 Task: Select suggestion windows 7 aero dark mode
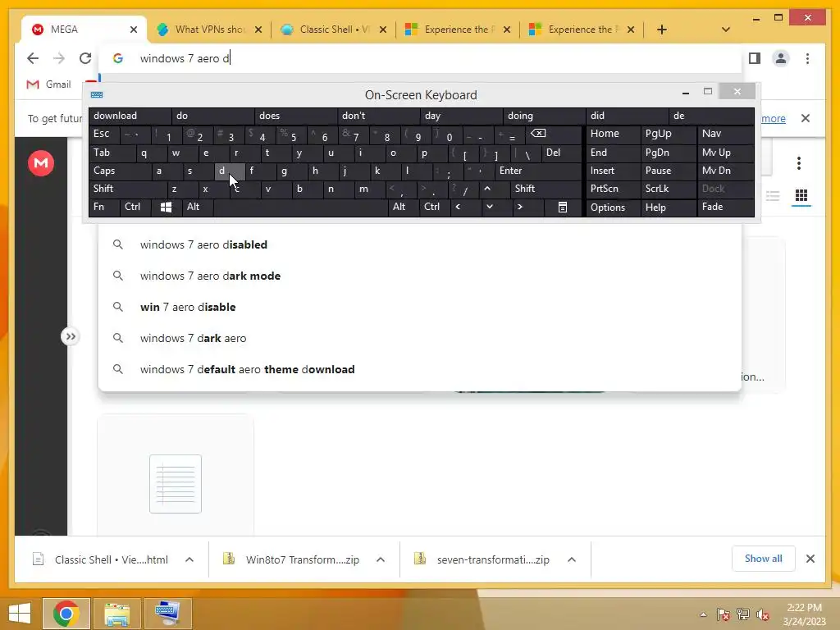[x=419, y=276]
